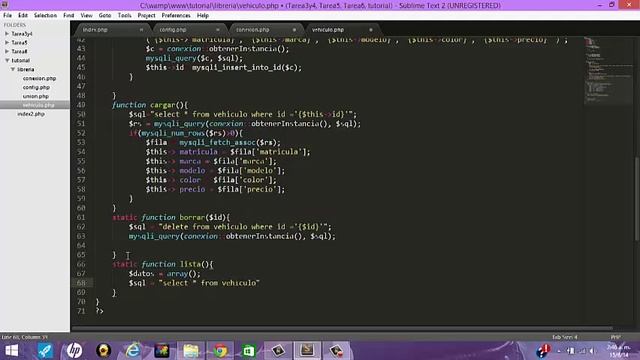Open HP app in taskbar
The image size is (640, 360).
pos(74,351)
